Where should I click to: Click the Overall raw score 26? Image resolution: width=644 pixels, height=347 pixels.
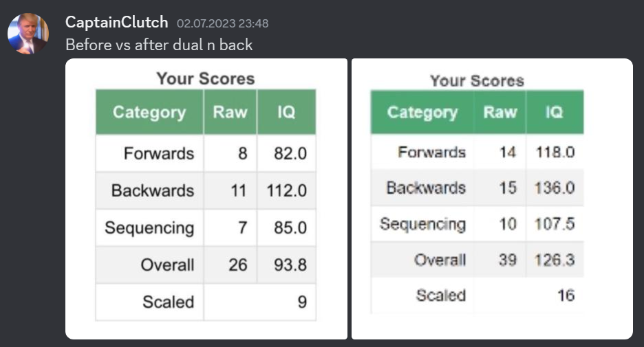pyautogui.click(x=237, y=265)
